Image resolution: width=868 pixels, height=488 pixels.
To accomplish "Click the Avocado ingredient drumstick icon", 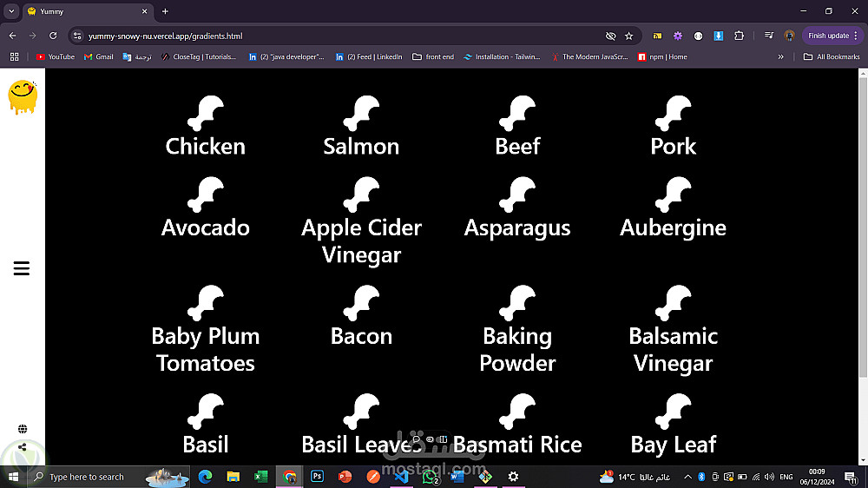I will pyautogui.click(x=206, y=195).
